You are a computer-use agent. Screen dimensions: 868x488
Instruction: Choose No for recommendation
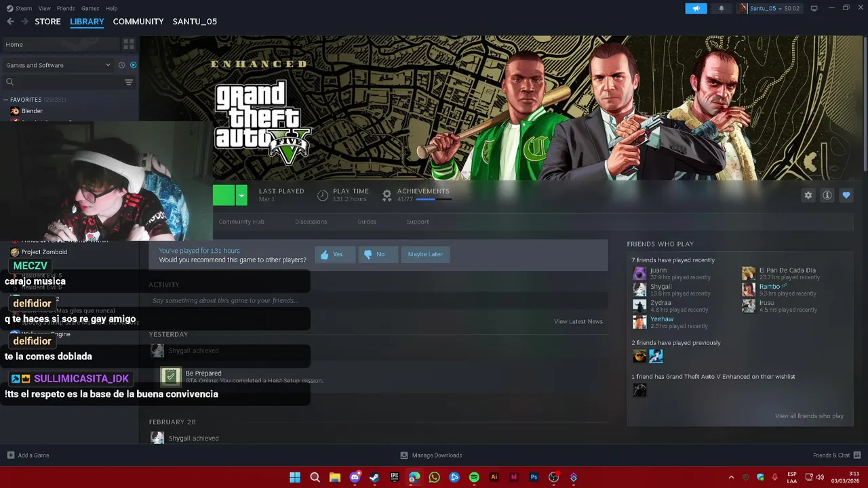coord(378,254)
